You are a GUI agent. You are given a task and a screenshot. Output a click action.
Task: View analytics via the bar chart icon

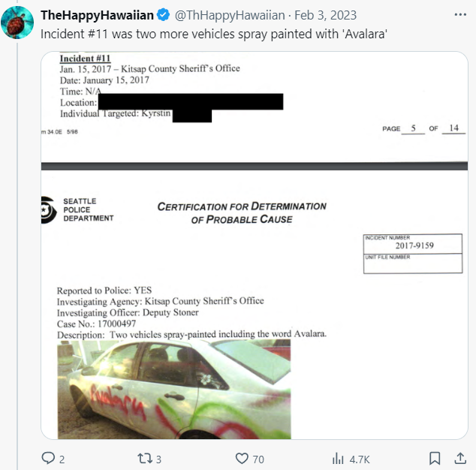(338, 459)
